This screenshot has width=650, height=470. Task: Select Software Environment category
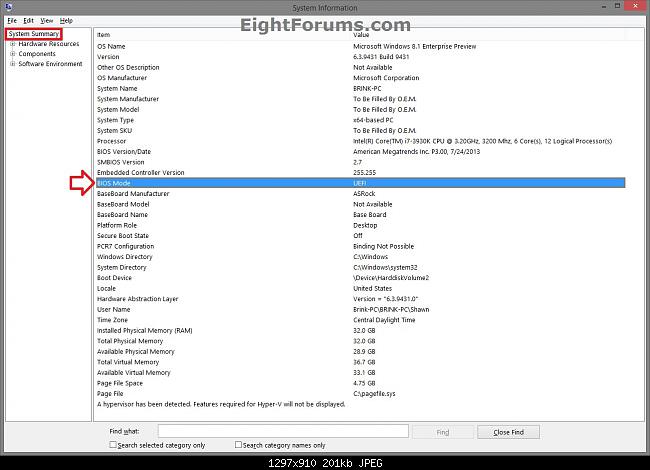click(x=50, y=63)
